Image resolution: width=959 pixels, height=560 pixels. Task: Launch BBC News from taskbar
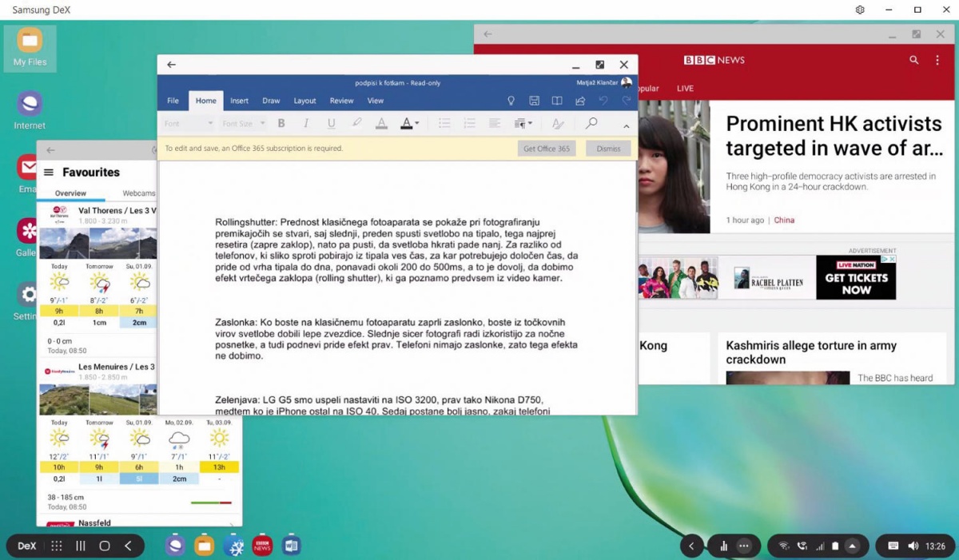pyautogui.click(x=262, y=546)
